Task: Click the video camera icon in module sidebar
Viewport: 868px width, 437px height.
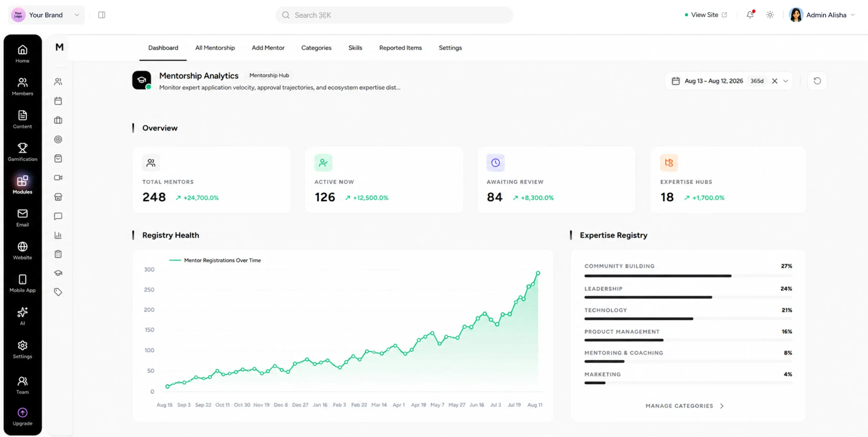Action: pyautogui.click(x=58, y=178)
